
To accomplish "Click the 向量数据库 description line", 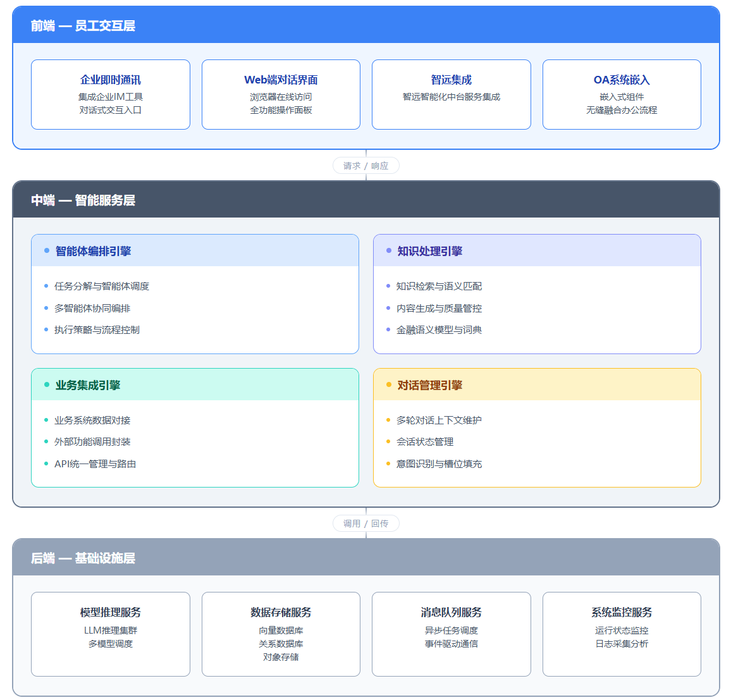I will tap(281, 630).
